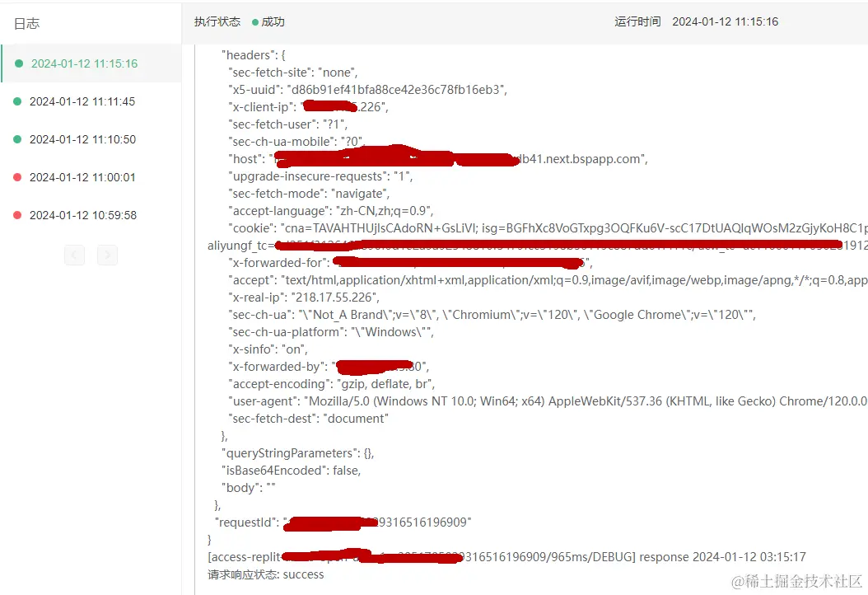Click the requestId line
Screen dimensions: 868x595
pyautogui.click(x=343, y=522)
